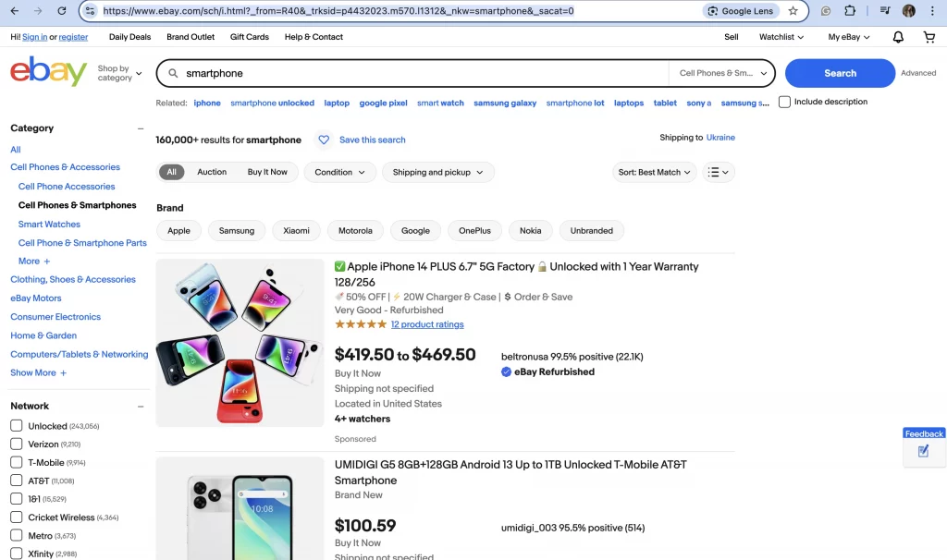
Task: Open the Cell Phones & Sm... category dropdown
Action: tap(722, 73)
